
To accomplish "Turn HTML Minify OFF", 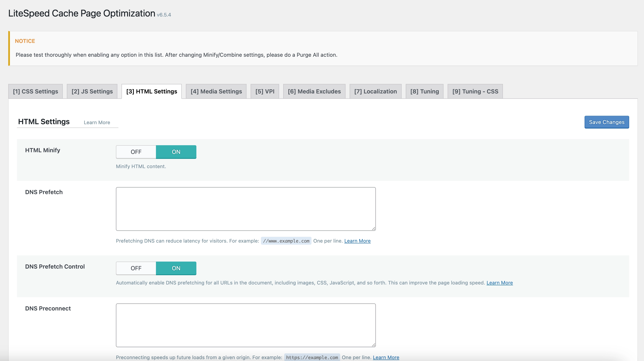I will (136, 152).
